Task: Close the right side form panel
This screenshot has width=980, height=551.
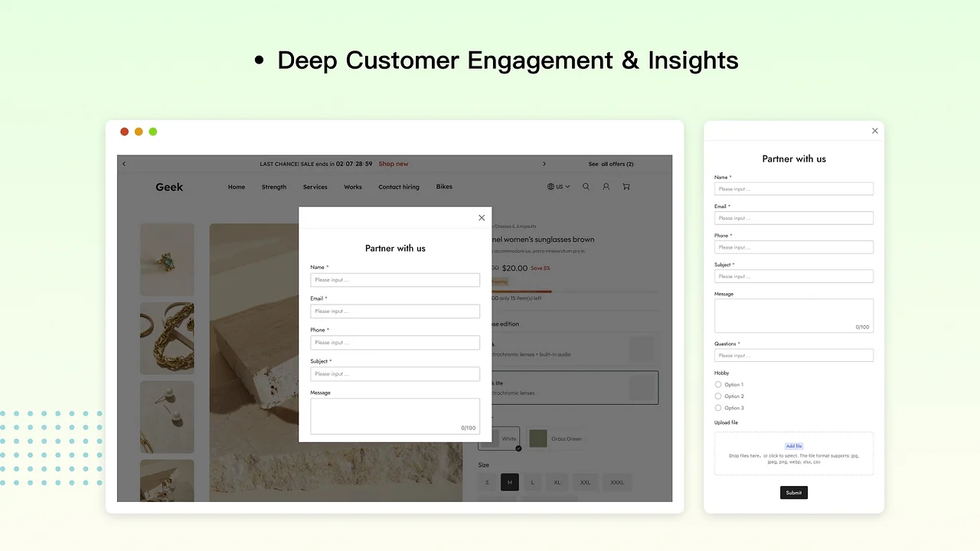Action: (x=875, y=131)
